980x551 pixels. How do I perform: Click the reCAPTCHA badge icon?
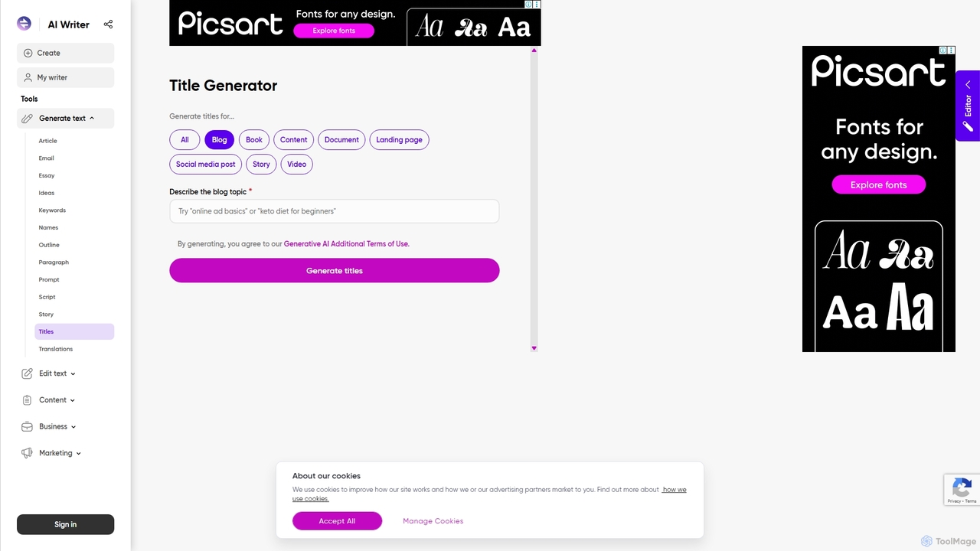pyautogui.click(x=962, y=487)
